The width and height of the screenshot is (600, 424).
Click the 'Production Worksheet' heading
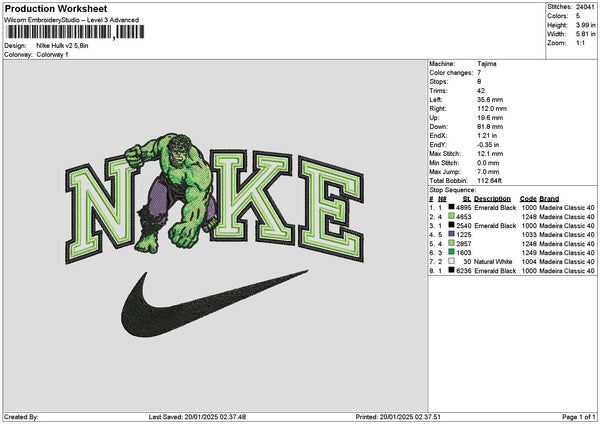click(56, 8)
